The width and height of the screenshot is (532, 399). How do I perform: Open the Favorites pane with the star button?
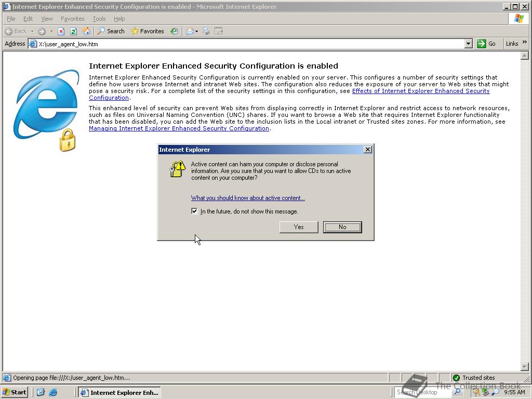click(147, 31)
